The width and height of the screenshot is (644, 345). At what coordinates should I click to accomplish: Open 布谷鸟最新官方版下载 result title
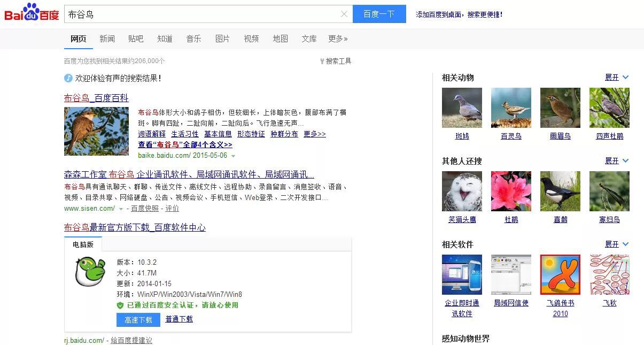[x=135, y=227]
